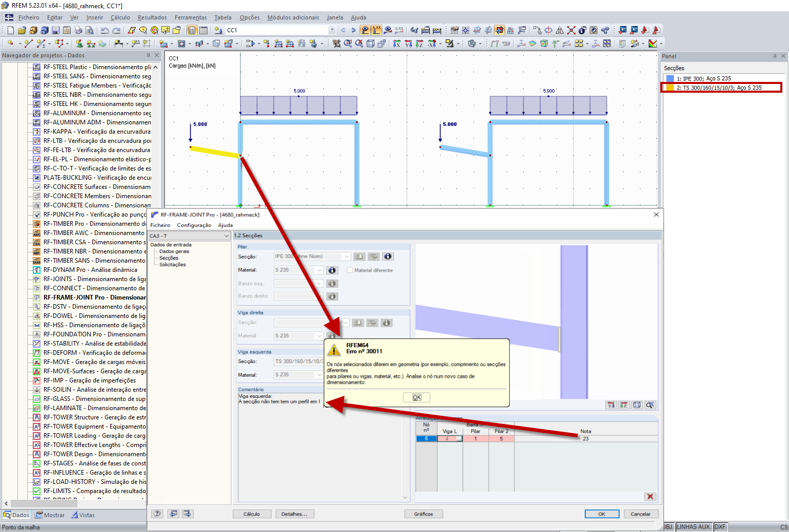
Task: Go to next dialog window
Action: click(187, 514)
